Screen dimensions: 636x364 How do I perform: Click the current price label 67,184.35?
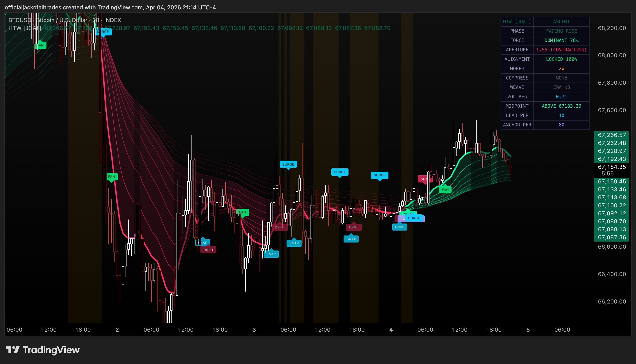612,167
